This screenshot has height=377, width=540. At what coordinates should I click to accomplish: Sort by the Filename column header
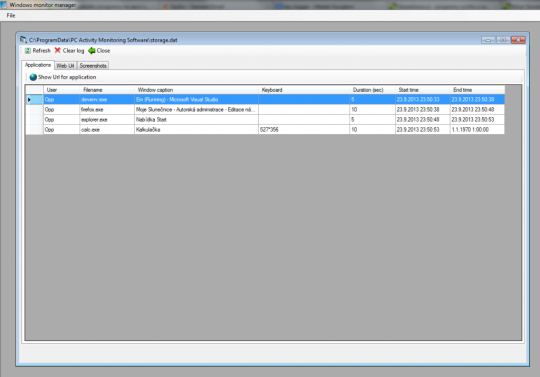(x=107, y=90)
